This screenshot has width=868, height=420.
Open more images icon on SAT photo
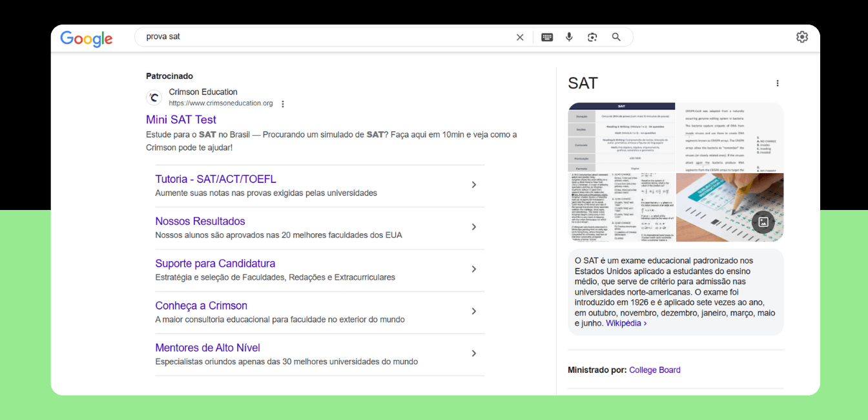pyautogui.click(x=763, y=222)
